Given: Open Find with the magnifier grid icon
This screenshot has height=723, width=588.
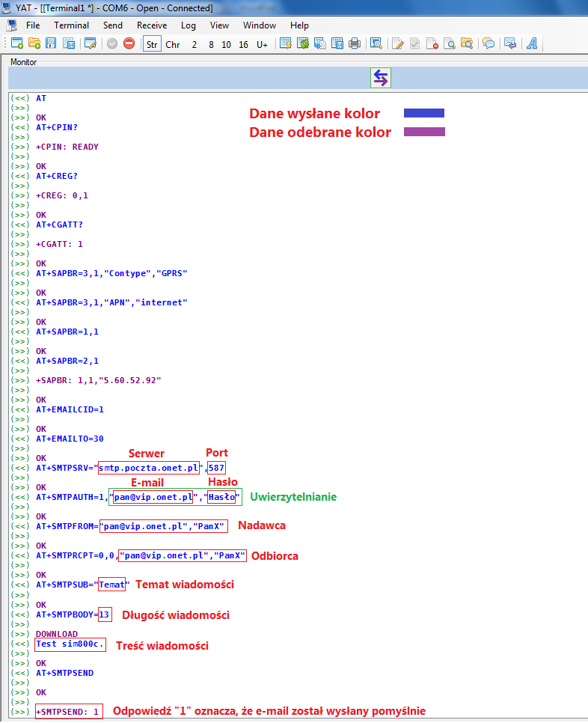Looking at the screenshot, I should tap(376, 43).
